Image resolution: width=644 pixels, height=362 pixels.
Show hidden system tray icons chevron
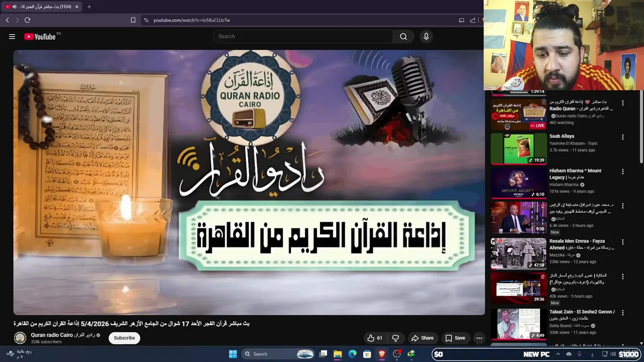tap(558, 354)
